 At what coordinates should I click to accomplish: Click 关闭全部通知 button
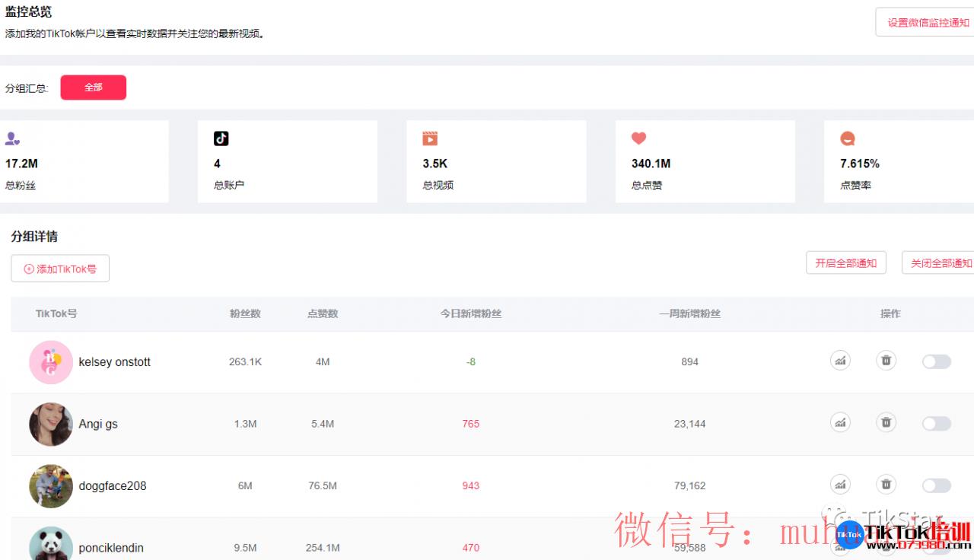(939, 263)
